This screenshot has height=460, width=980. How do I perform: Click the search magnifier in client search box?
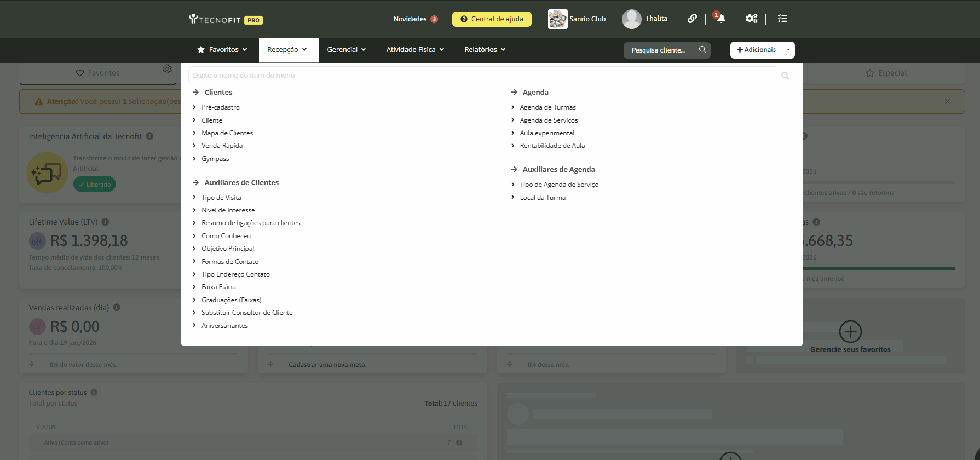click(702, 50)
